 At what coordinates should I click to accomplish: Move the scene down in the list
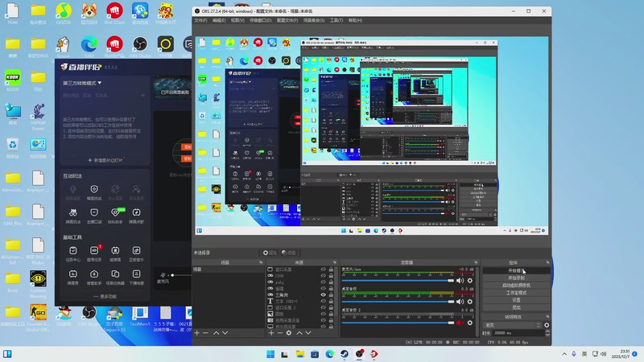pyautogui.click(x=225, y=333)
